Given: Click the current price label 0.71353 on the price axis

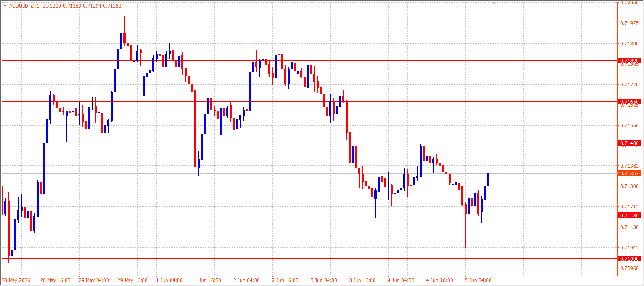Looking at the screenshot, I should click(629, 174).
